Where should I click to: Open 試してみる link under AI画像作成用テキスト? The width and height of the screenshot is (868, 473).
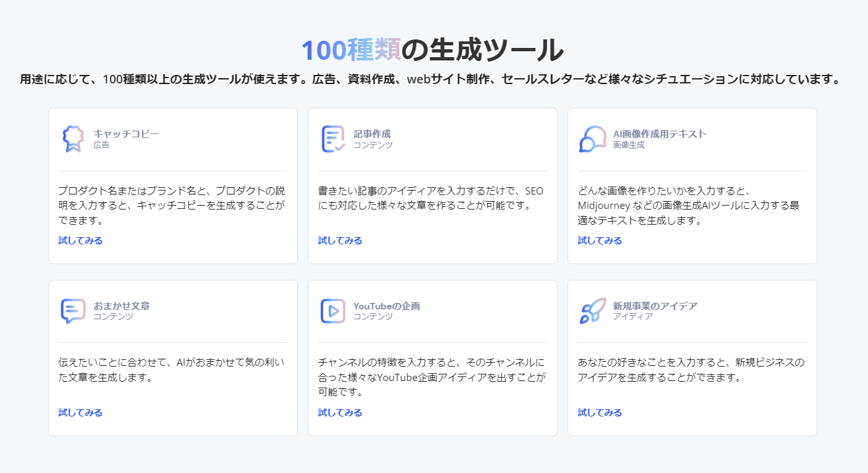pyautogui.click(x=600, y=240)
